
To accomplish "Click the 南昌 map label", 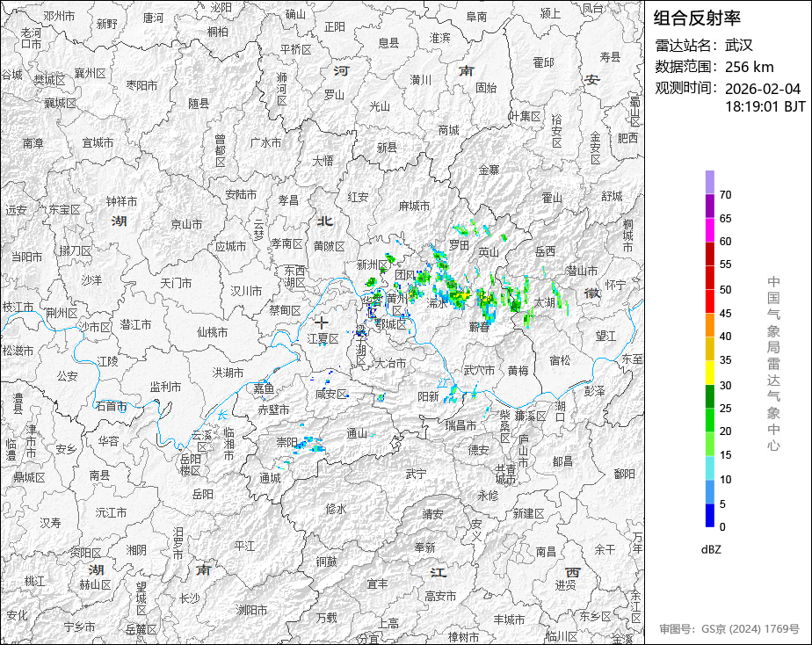I will pyautogui.click(x=546, y=552).
